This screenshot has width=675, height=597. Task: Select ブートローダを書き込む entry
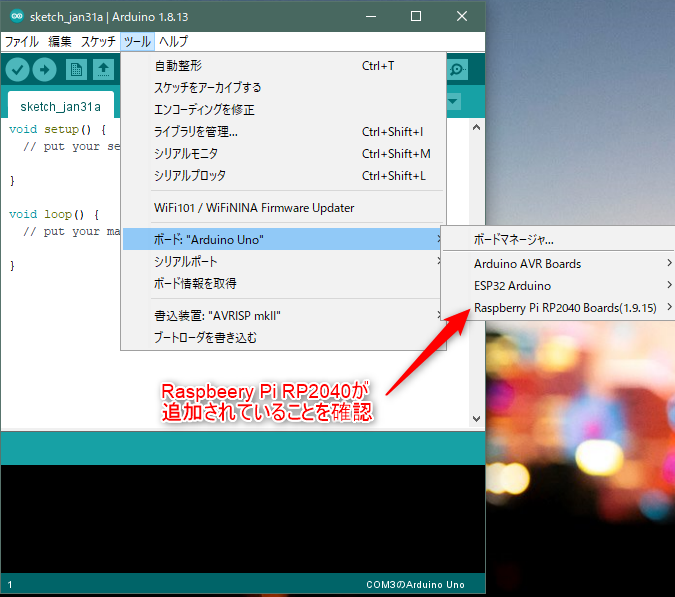(284, 337)
